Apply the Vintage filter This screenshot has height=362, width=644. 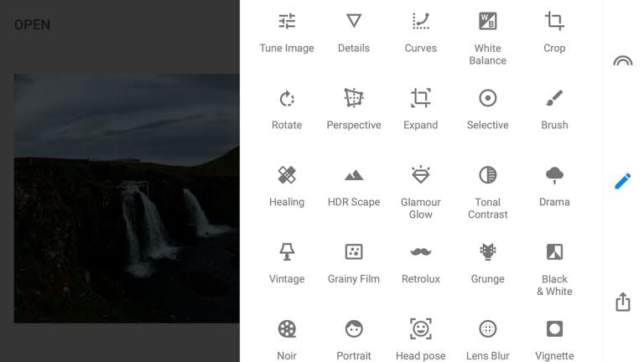coord(287,263)
